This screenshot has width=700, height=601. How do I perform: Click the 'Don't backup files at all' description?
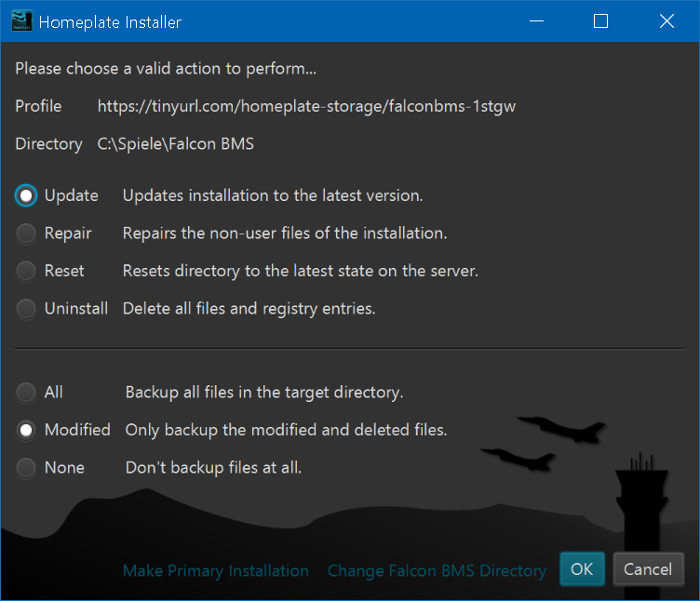coord(213,468)
